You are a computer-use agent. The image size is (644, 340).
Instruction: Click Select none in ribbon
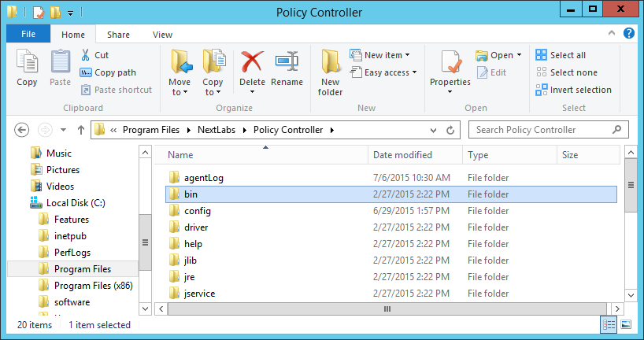click(567, 72)
